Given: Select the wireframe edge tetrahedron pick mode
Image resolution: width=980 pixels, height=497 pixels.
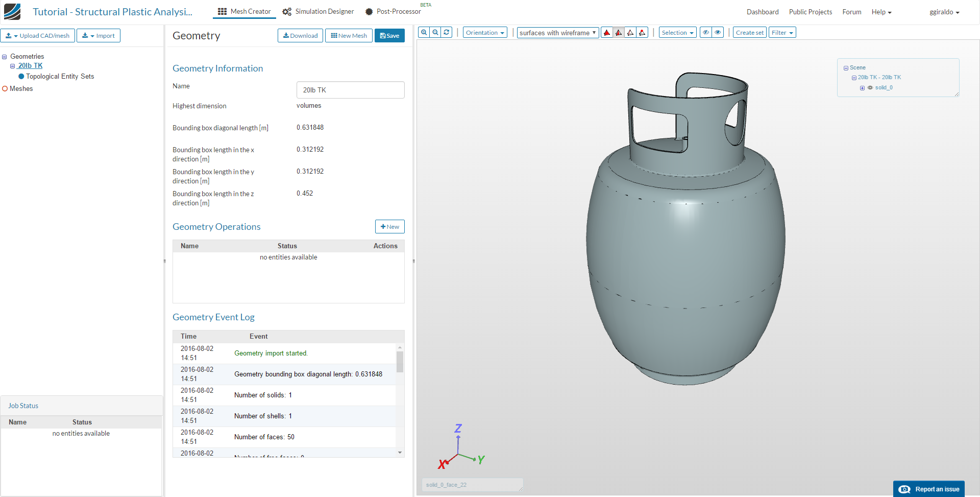Looking at the screenshot, I should (x=630, y=33).
